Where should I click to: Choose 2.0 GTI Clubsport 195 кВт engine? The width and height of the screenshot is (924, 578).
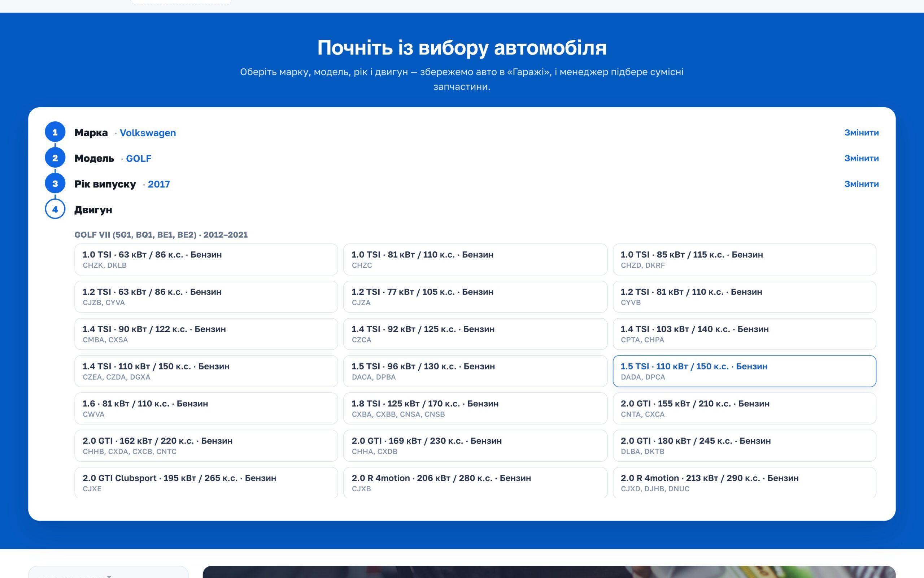pos(206,482)
